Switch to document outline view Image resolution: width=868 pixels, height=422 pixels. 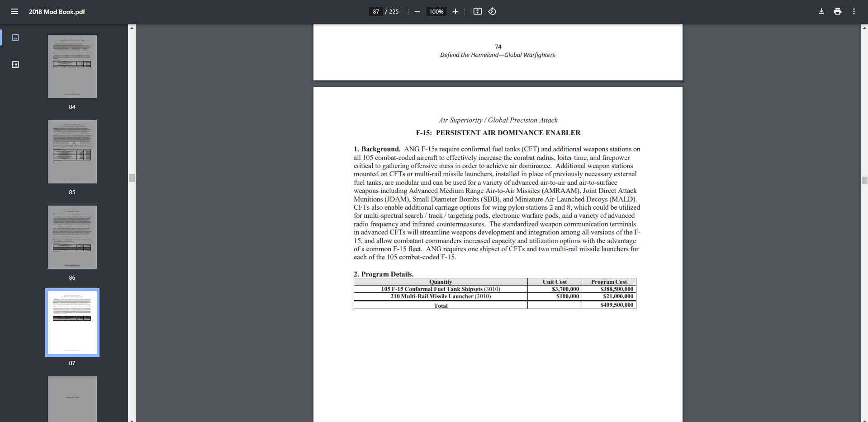click(15, 65)
